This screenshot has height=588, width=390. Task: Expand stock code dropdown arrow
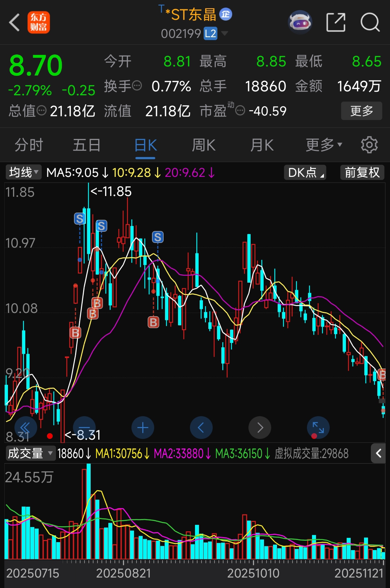click(224, 34)
